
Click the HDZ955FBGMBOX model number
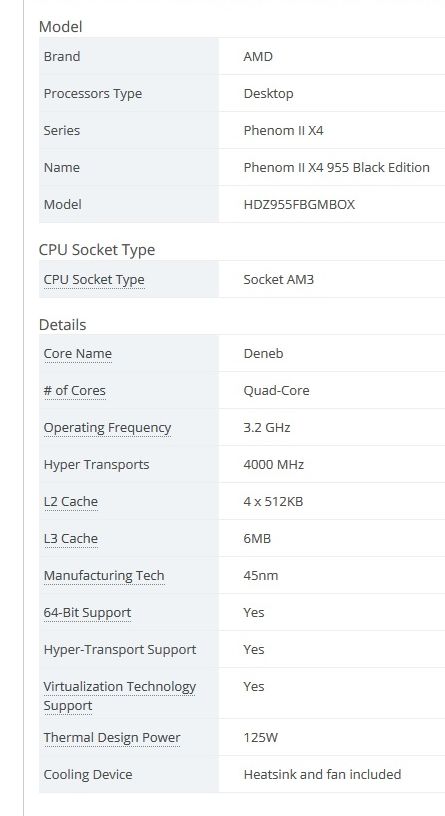coord(299,204)
